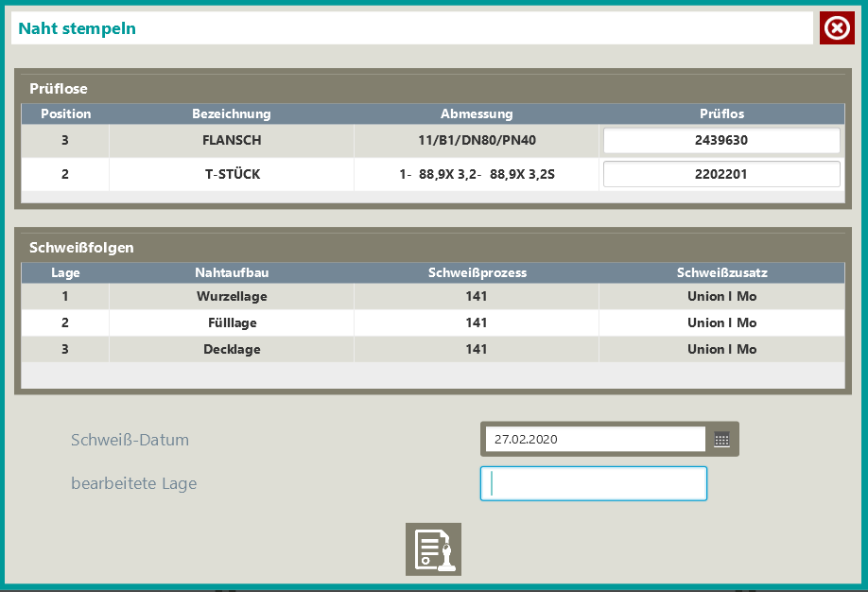The width and height of the screenshot is (868, 592).
Task: Select the Wurzellage weld layer row
Action: click(232, 296)
